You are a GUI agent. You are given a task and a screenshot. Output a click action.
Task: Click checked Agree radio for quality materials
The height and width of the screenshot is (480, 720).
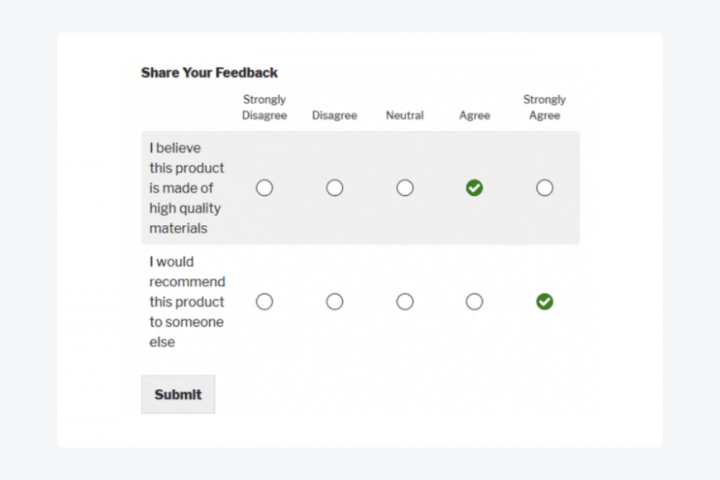click(474, 188)
